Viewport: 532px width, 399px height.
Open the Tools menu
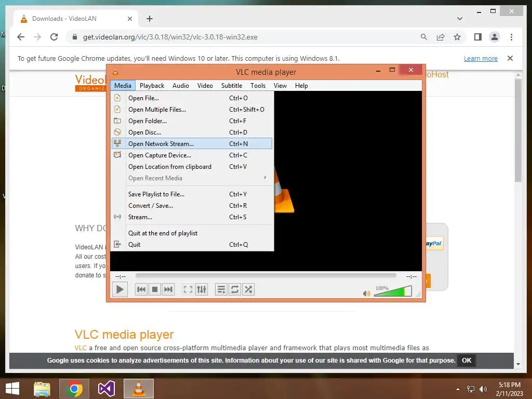[258, 86]
